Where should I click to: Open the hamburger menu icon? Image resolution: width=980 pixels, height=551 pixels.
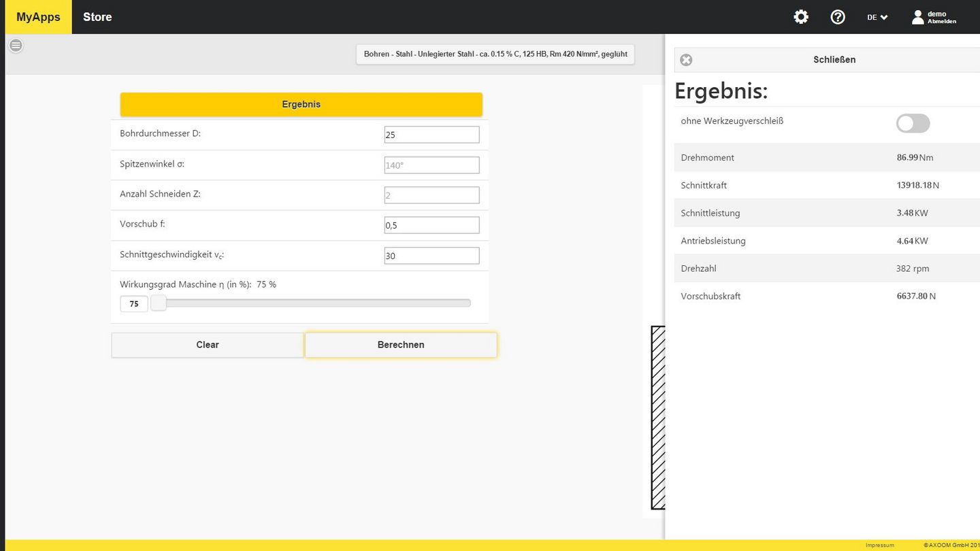[x=16, y=46]
